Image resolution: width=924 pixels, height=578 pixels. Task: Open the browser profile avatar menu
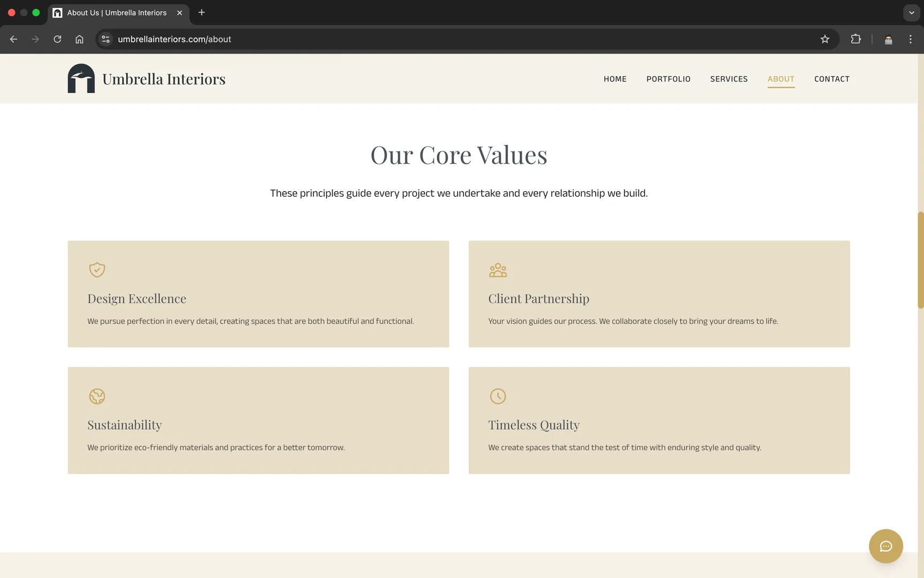[888, 39]
